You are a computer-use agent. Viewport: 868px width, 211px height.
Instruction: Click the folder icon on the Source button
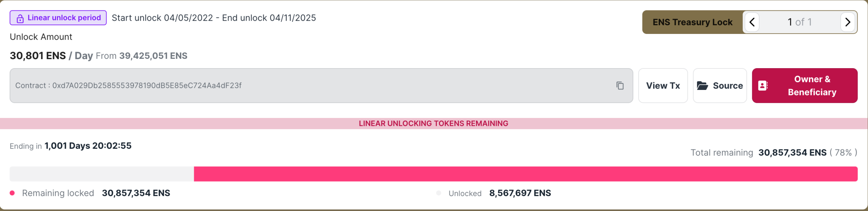[702, 85]
